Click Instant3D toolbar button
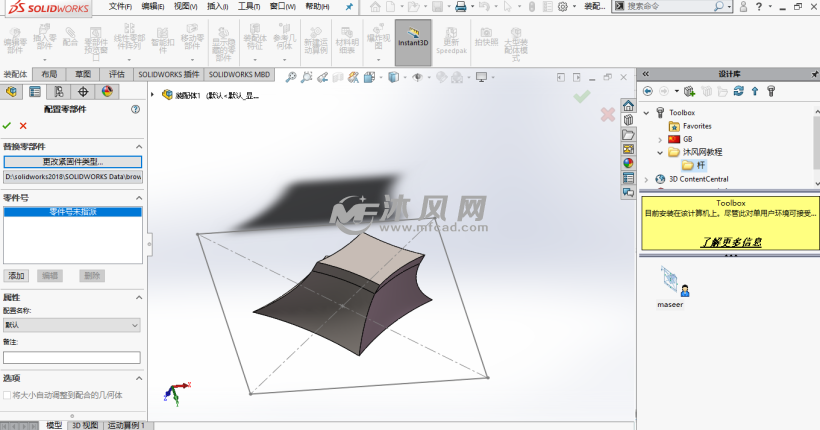Screen dimensions: 820x430 [413, 43]
